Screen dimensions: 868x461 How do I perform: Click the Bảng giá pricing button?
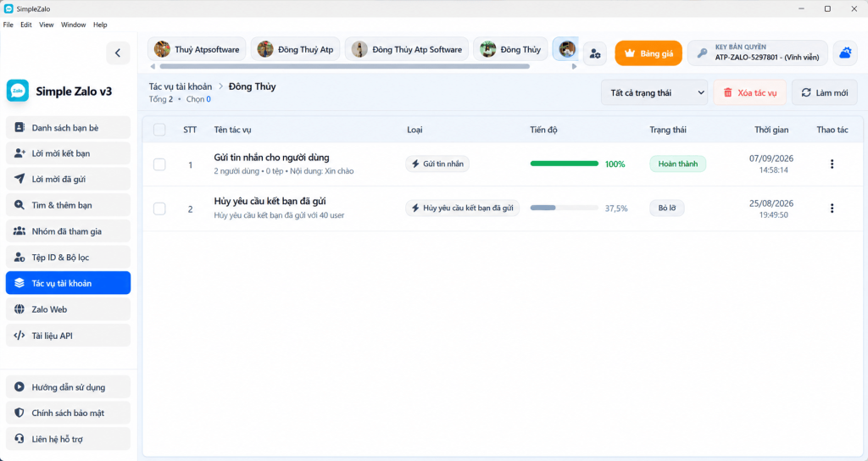(648, 53)
